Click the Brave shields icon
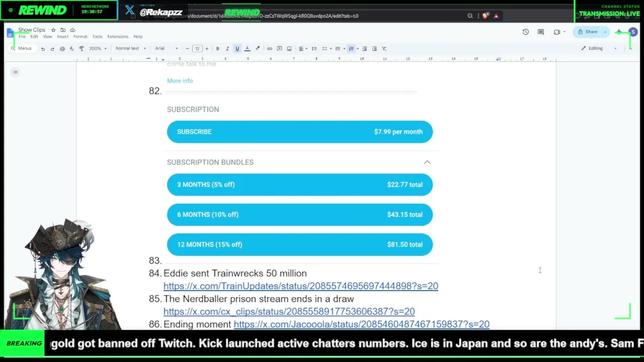Viewport: 644px width, 362px height. coord(485,16)
